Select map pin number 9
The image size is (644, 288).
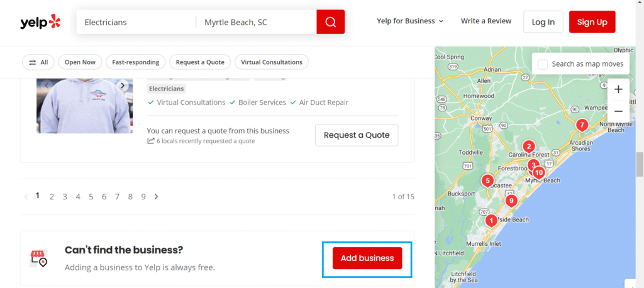click(x=511, y=201)
